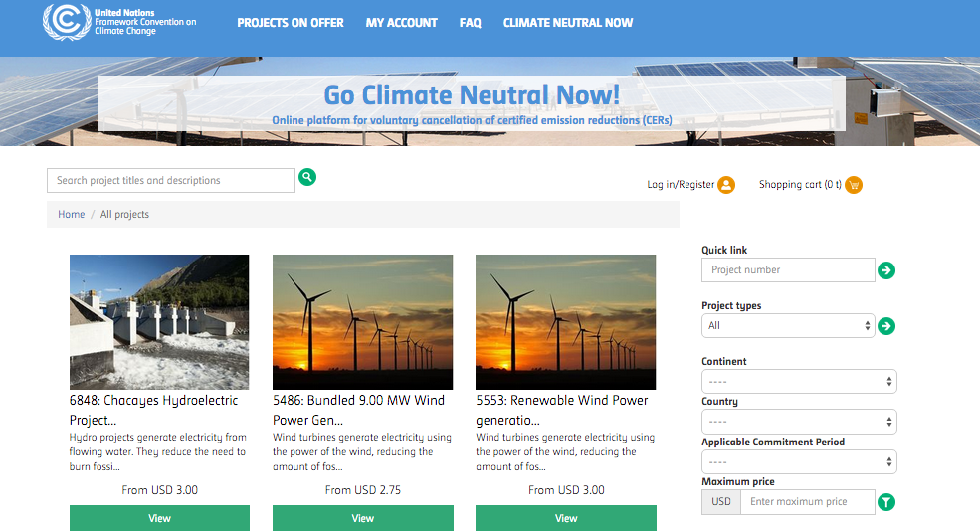Image resolution: width=980 pixels, height=532 pixels.
Task: Click the orange user account icon
Action: point(726,184)
